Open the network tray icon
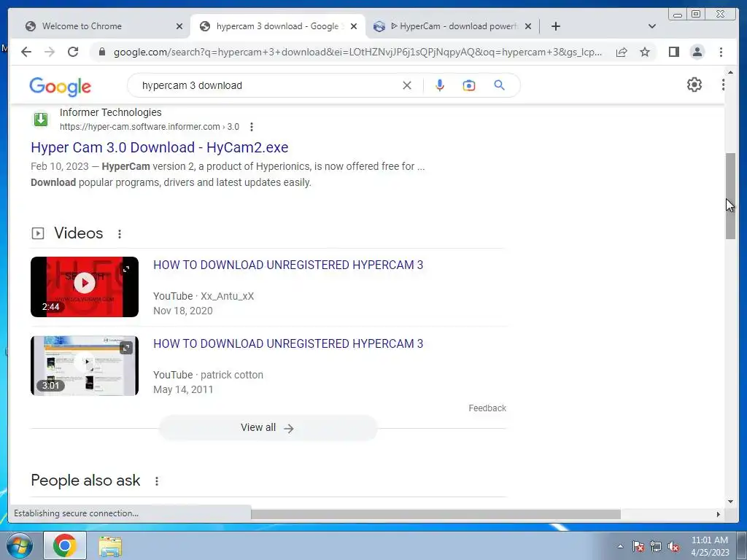 [656, 546]
